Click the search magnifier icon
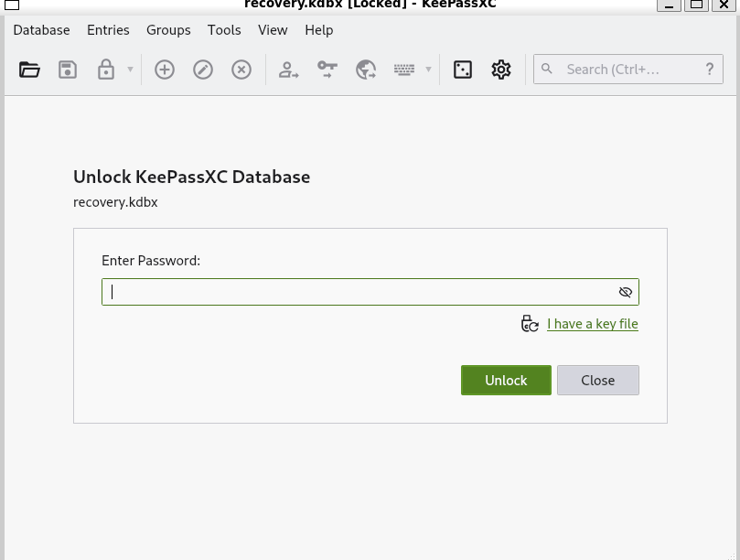The width and height of the screenshot is (740, 560). [546, 69]
